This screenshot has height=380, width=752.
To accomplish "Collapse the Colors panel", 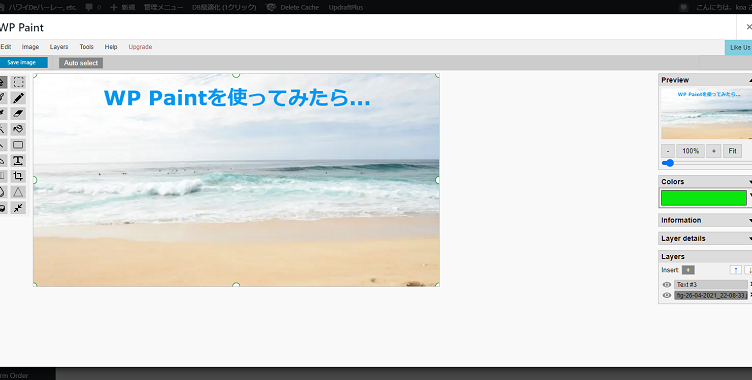I will pyautogui.click(x=750, y=181).
